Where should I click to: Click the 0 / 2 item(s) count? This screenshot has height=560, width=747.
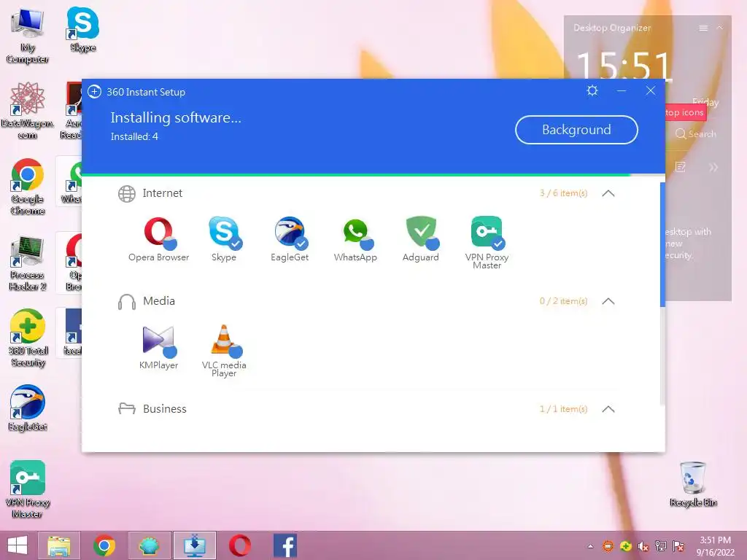[x=564, y=301]
